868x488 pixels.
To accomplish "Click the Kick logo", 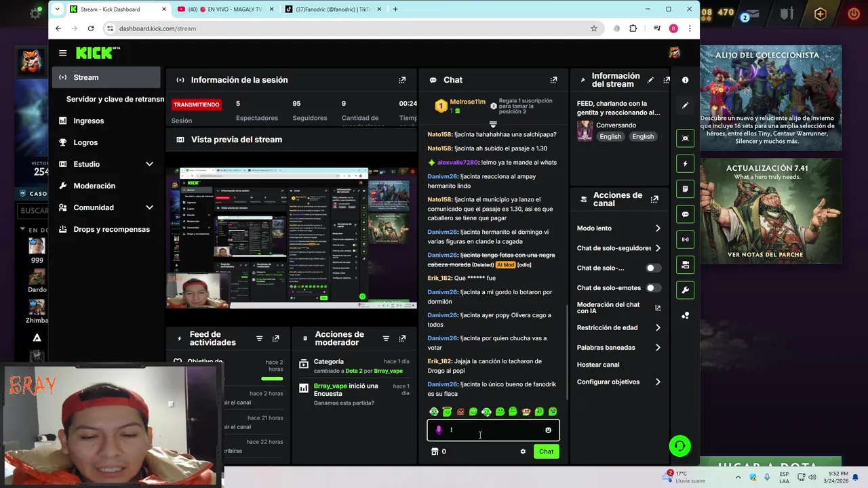I will [x=98, y=53].
